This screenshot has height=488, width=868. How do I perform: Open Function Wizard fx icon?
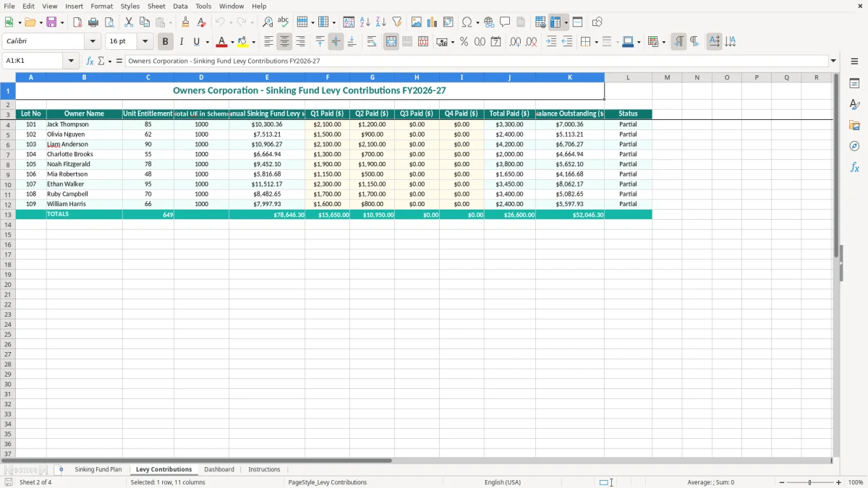[90, 61]
